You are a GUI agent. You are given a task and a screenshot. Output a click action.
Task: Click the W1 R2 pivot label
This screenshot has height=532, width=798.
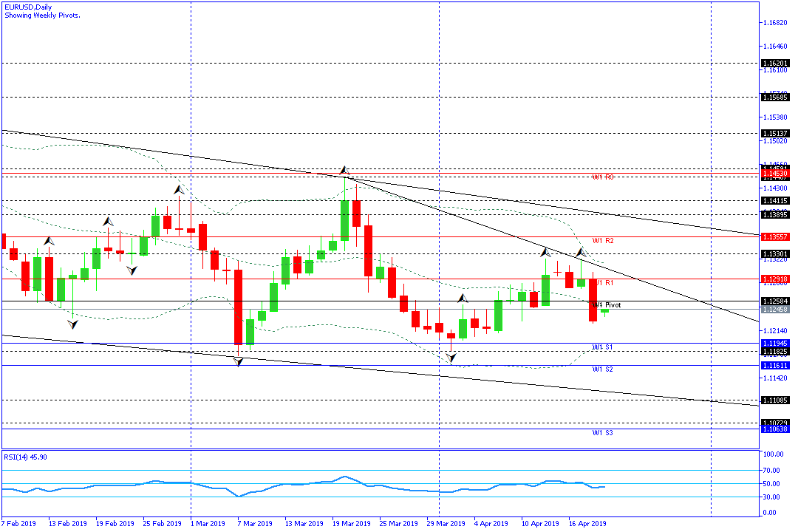pyautogui.click(x=603, y=240)
